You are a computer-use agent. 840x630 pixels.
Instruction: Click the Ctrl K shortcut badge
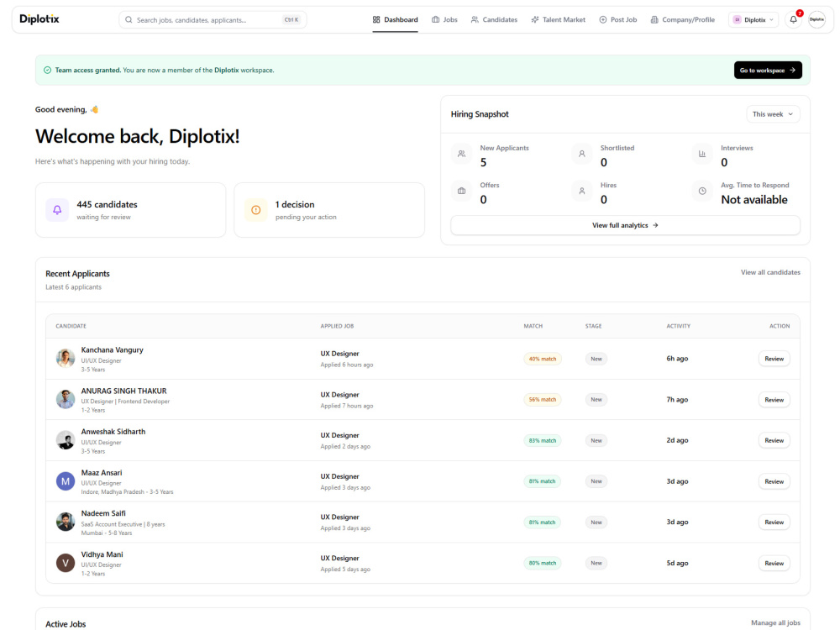291,20
